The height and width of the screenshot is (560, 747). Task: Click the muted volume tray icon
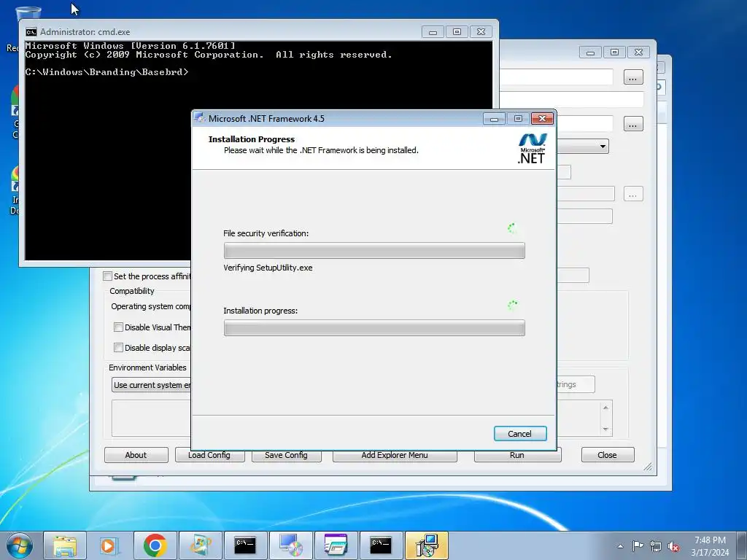tap(673, 546)
